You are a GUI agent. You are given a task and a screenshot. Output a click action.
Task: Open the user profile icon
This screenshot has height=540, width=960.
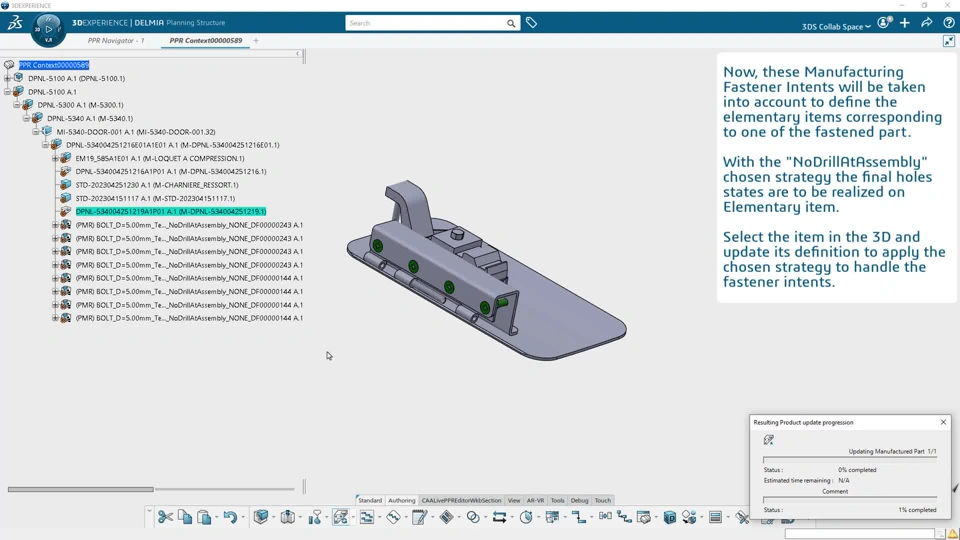coord(883,23)
